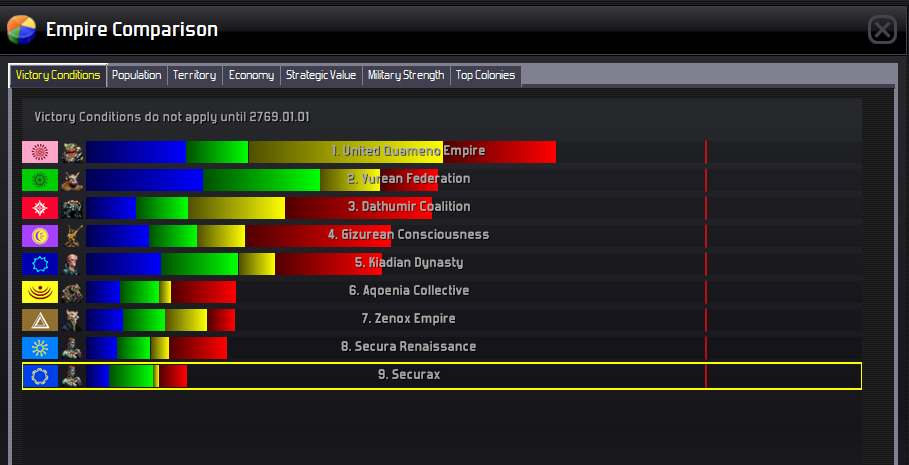Click the '5. Kiadian Dynasty' label
Viewport: 909px width, 465px height.
409,263
